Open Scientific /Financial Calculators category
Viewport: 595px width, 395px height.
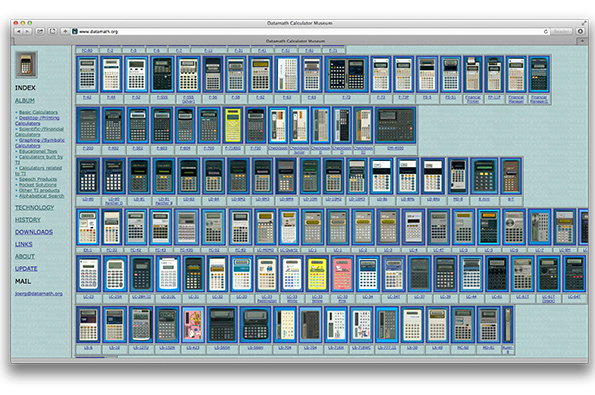39,132
